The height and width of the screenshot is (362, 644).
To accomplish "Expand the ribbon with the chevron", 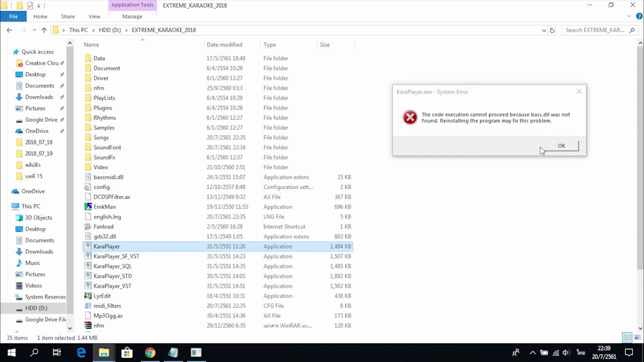I will point(629,17).
